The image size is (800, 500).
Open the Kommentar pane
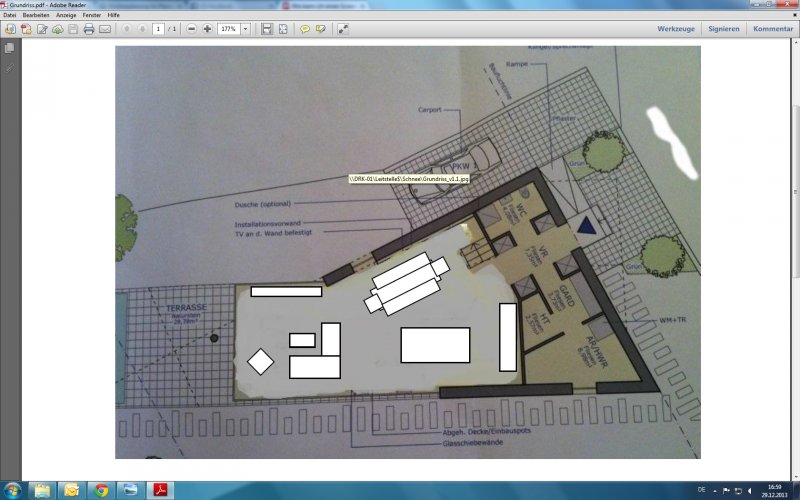(x=773, y=29)
